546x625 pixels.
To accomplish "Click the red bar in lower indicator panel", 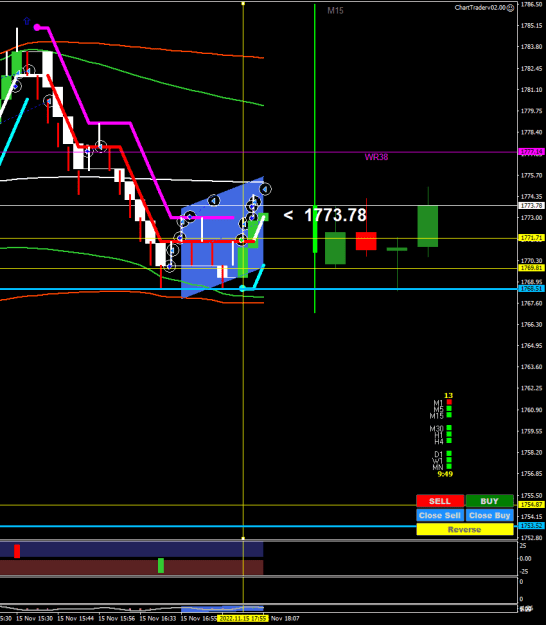I will tap(17, 551).
